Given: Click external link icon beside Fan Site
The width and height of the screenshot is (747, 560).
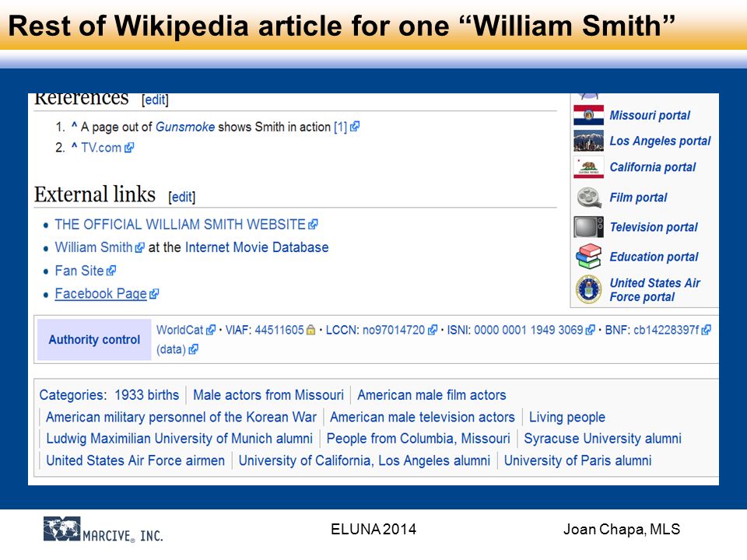Looking at the screenshot, I should 111,271.
